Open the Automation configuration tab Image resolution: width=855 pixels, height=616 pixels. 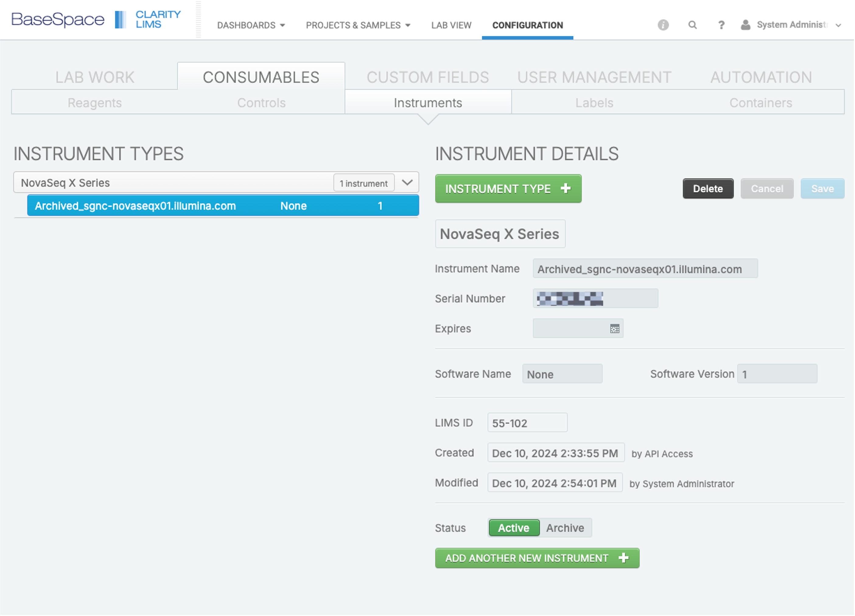click(761, 77)
